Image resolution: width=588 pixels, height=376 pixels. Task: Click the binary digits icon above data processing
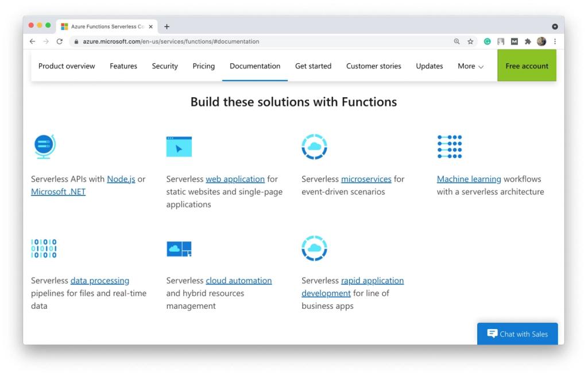44,248
